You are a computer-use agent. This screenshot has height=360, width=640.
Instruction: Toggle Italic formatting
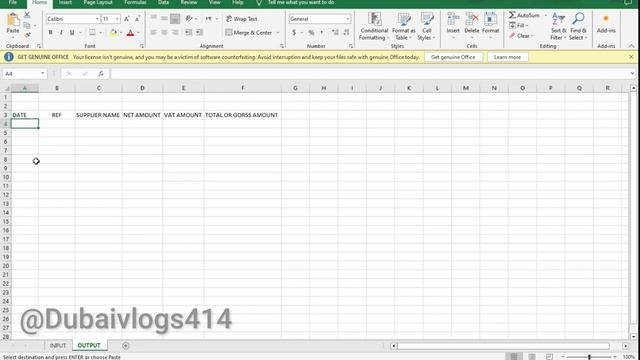click(x=61, y=33)
